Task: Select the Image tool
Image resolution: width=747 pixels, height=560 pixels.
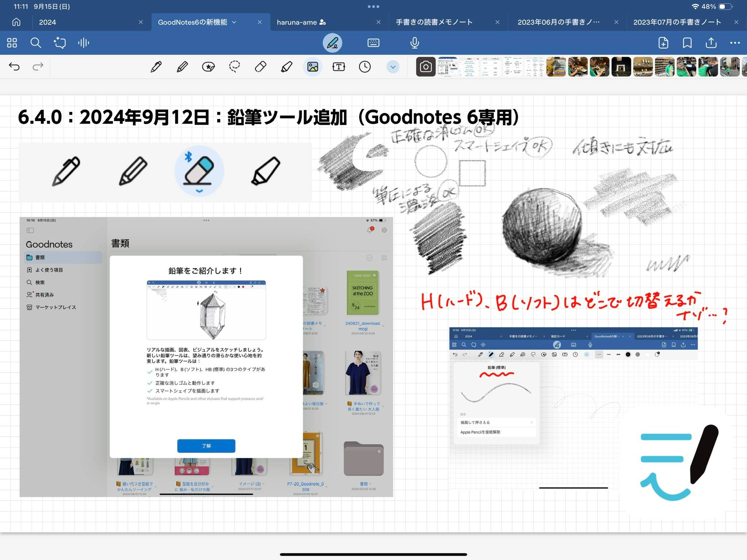Action: click(x=313, y=67)
